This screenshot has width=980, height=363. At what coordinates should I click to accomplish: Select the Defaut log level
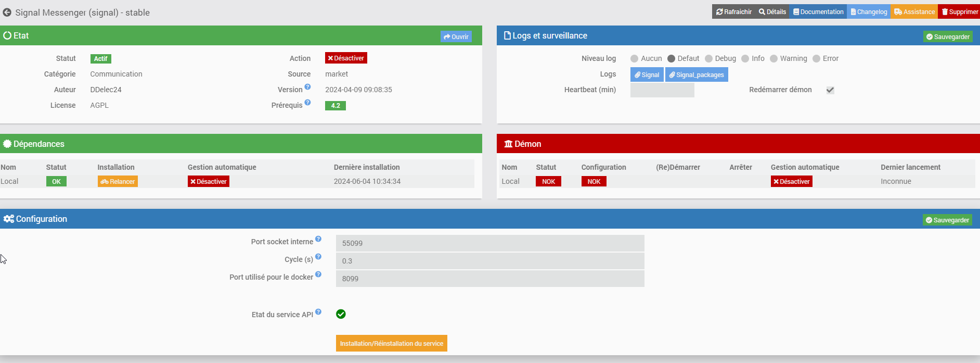click(671, 58)
